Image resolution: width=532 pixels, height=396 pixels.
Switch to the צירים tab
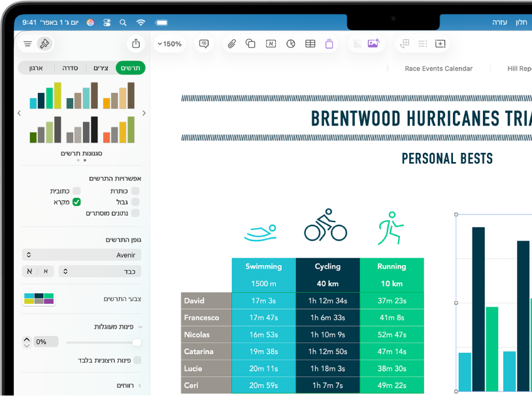point(101,68)
